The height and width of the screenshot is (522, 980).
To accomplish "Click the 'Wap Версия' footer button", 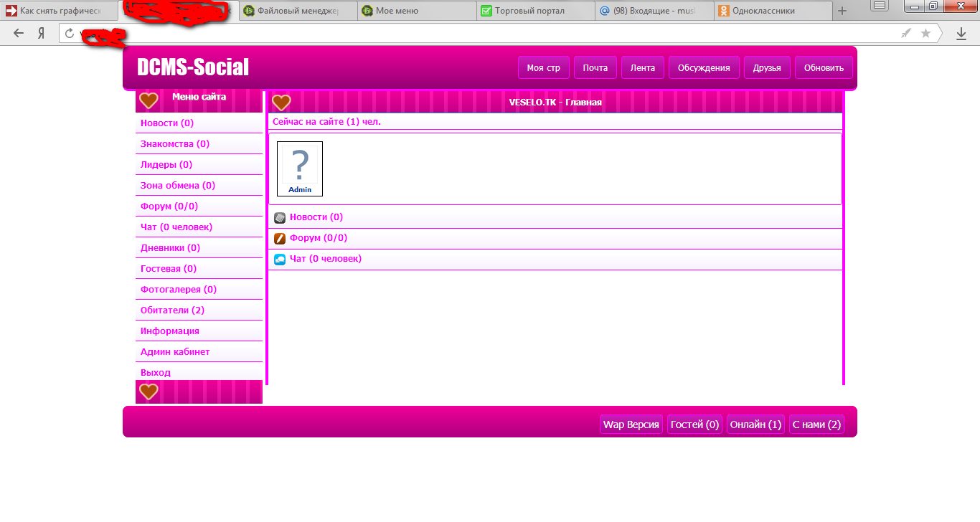I will (631, 424).
